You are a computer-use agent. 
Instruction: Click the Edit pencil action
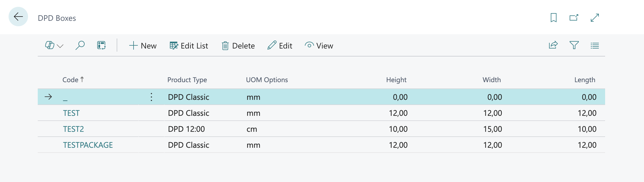coord(280,46)
